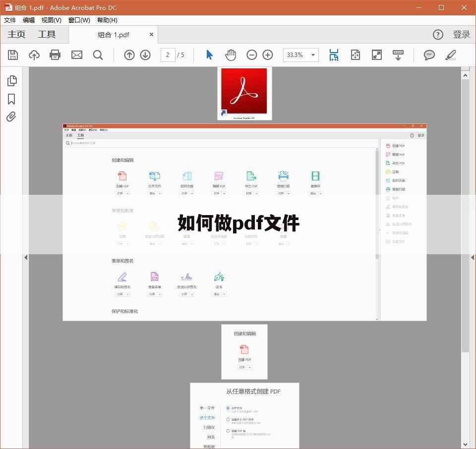Click the vertical scrollbar down arrow
Image resolution: width=476 pixels, height=449 pixels.
tap(465, 445)
